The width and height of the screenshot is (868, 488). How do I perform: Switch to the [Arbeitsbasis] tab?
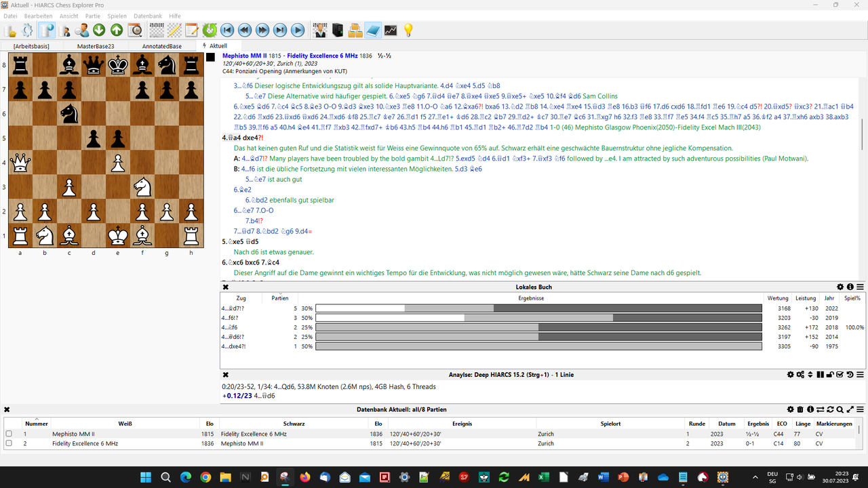pos(31,46)
